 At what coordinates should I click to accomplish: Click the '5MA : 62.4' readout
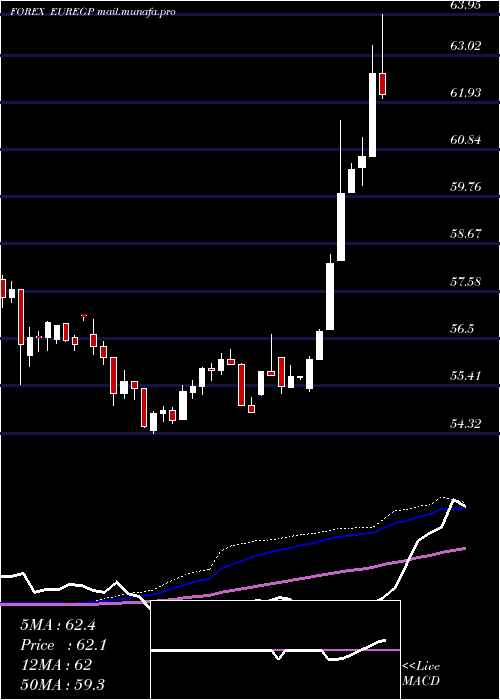[x=58, y=625]
